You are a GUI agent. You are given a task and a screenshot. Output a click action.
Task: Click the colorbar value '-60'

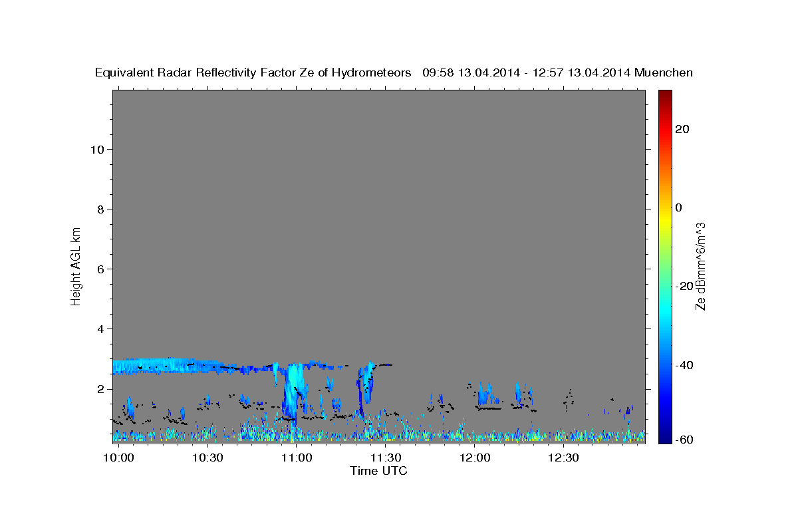[685, 440]
